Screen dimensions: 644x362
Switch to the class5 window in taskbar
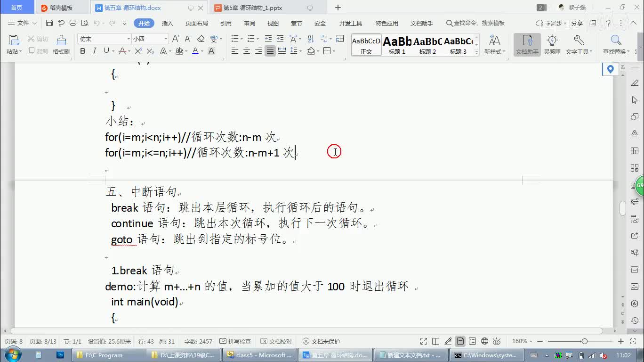click(259, 355)
